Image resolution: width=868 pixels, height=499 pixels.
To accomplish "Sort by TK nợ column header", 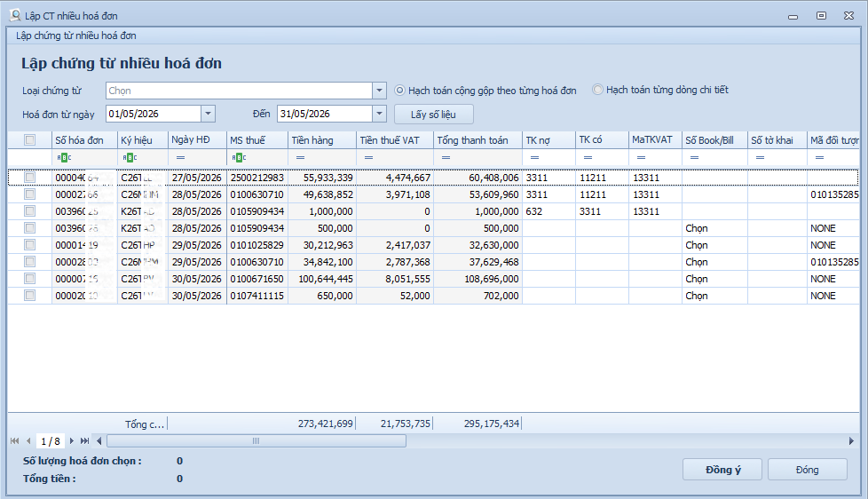I will [548, 140].
